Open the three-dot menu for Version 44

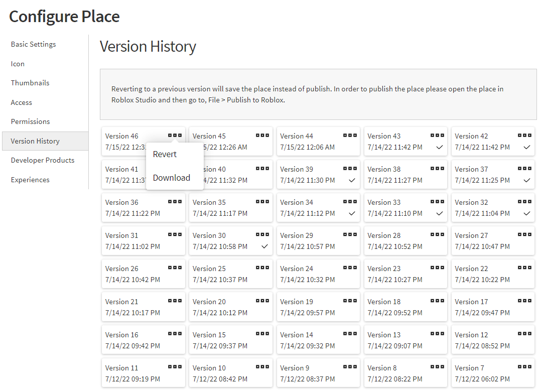(x=350, y=135)
